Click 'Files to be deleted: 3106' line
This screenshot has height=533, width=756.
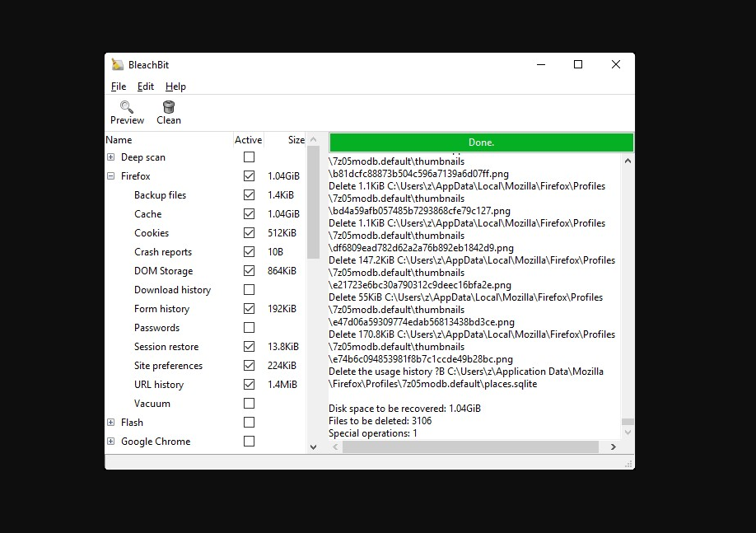tap(380, 421)
